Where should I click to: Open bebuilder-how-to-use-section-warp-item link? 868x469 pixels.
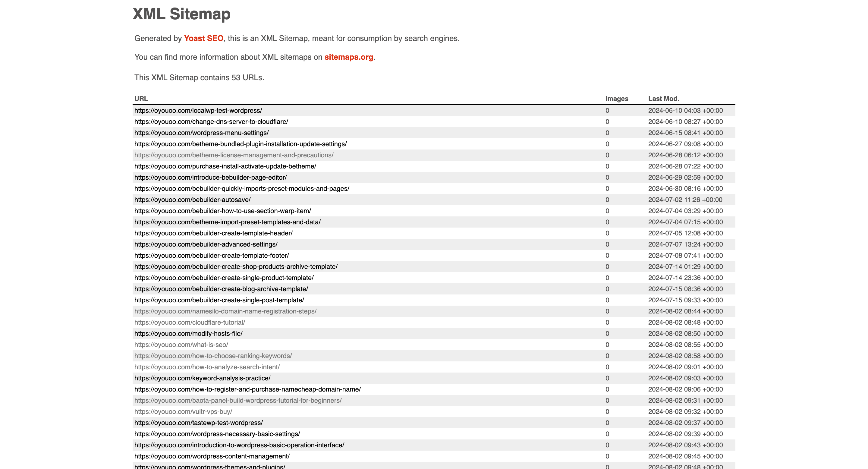click(223, 211)
